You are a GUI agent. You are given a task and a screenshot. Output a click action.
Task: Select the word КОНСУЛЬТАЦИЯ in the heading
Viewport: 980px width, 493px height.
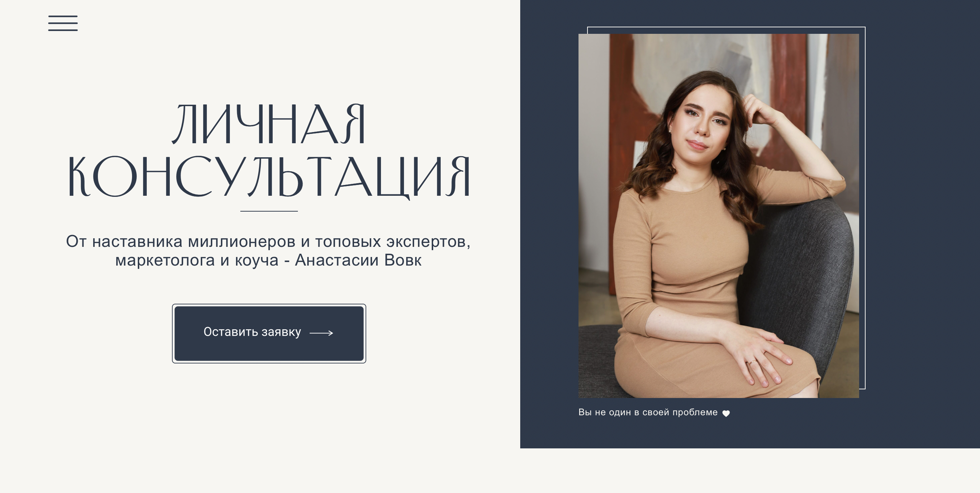click(x=269, y=177)
